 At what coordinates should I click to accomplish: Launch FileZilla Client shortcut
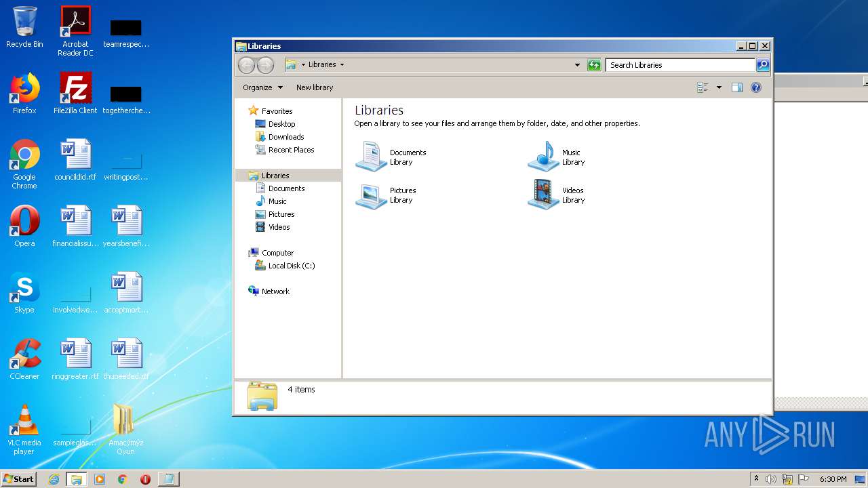[x=75, y=94]
